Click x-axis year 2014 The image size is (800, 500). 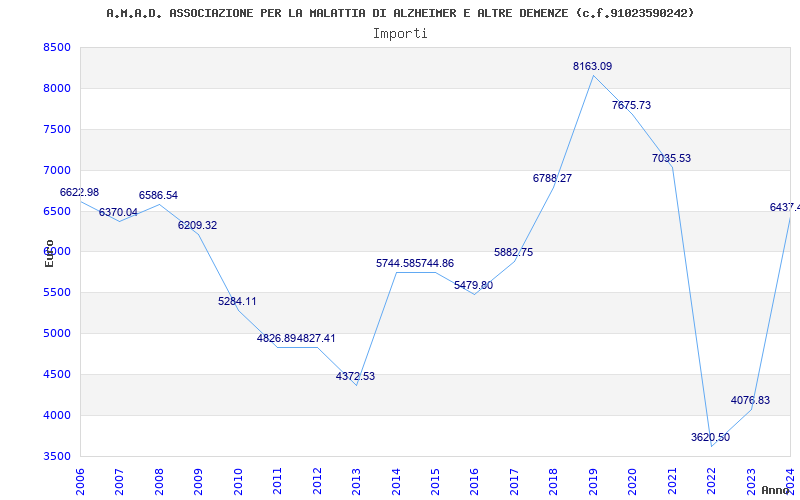[396, 482]
